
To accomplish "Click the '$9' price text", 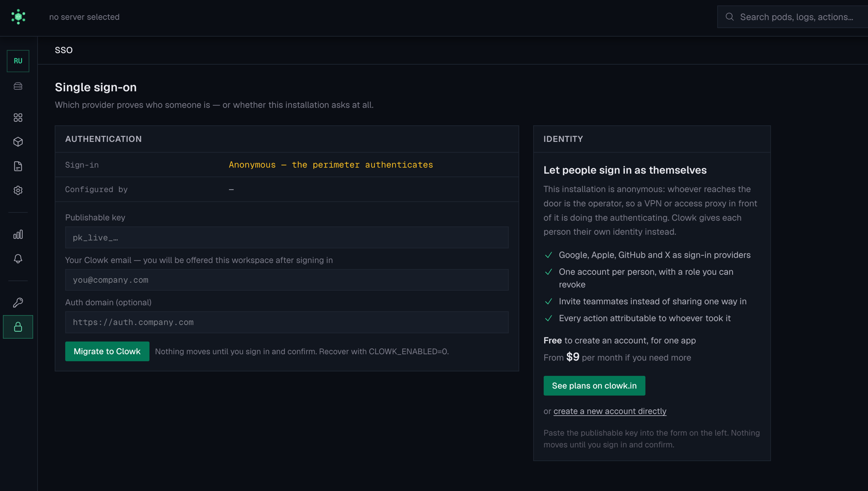I will point(572,357).
